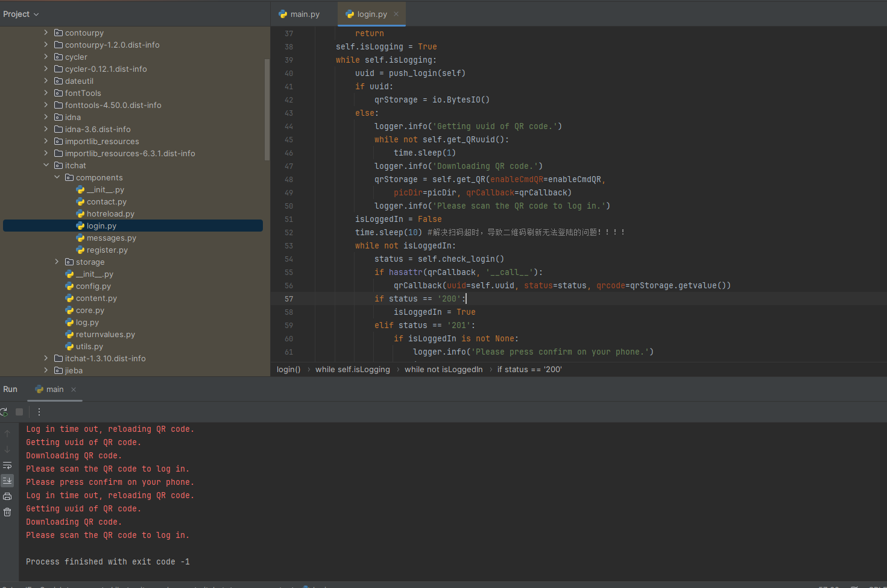Expand the jieba folder
The width and height of the screenshot is (887, 588).
pyautogui.click(x=46, y=370)
